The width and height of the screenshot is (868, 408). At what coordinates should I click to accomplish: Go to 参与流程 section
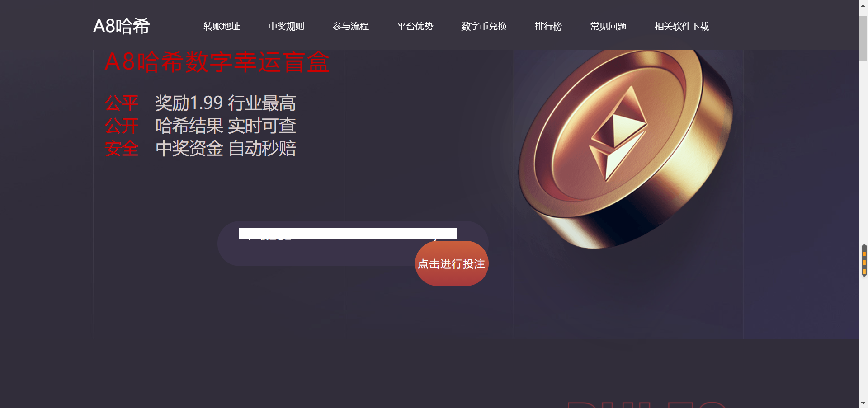click(351, 26)
